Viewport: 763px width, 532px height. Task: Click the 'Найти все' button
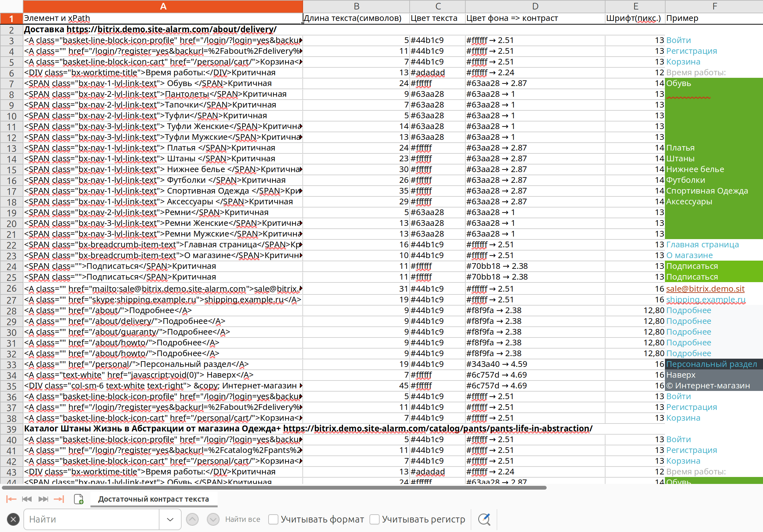(243, 519)
